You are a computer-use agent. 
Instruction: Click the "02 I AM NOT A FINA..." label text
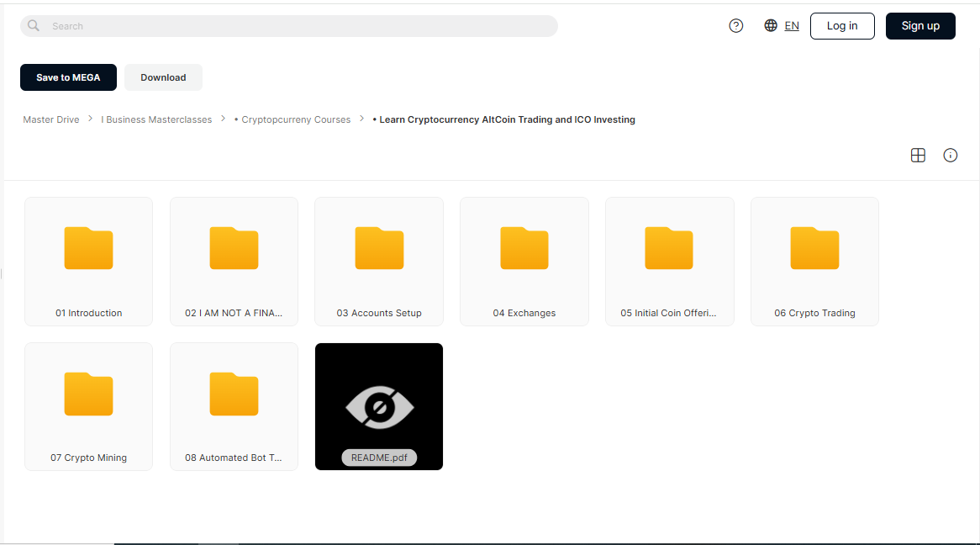coord(234,313)
